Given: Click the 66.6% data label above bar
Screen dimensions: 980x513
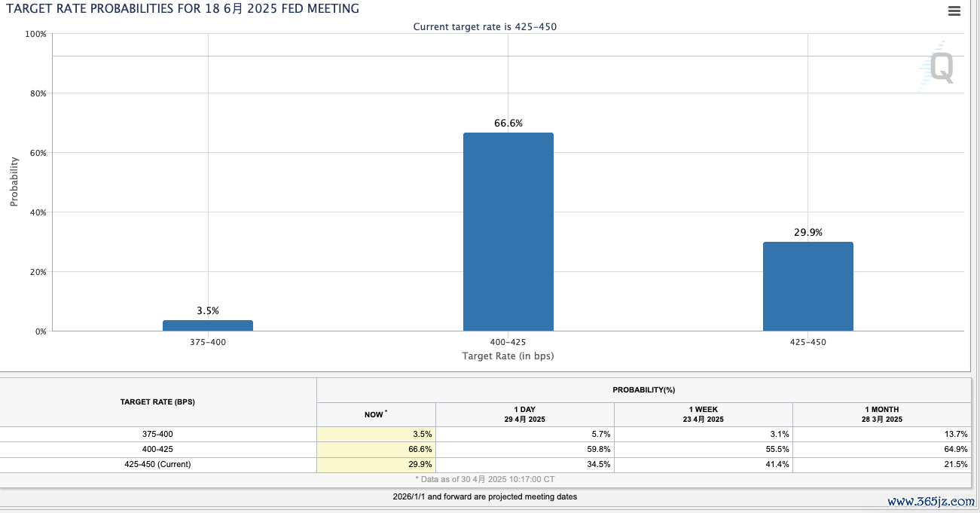Looking at the screenshot, I should (508, 123).
